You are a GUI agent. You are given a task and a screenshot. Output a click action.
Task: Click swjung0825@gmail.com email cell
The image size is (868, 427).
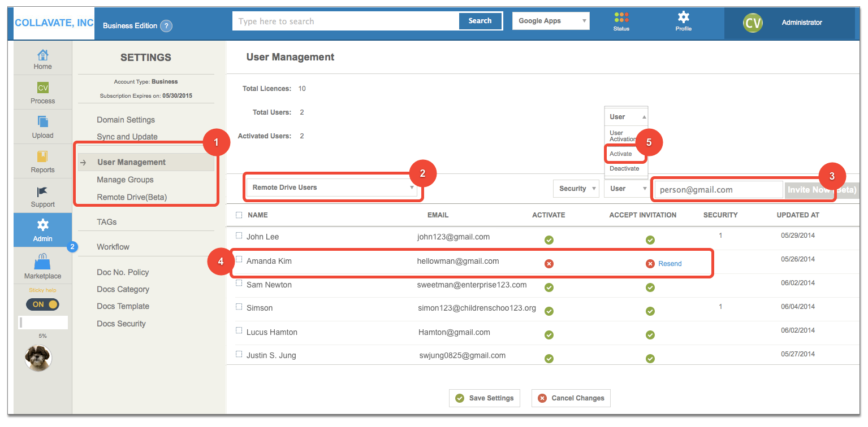[x=463, y=355]
